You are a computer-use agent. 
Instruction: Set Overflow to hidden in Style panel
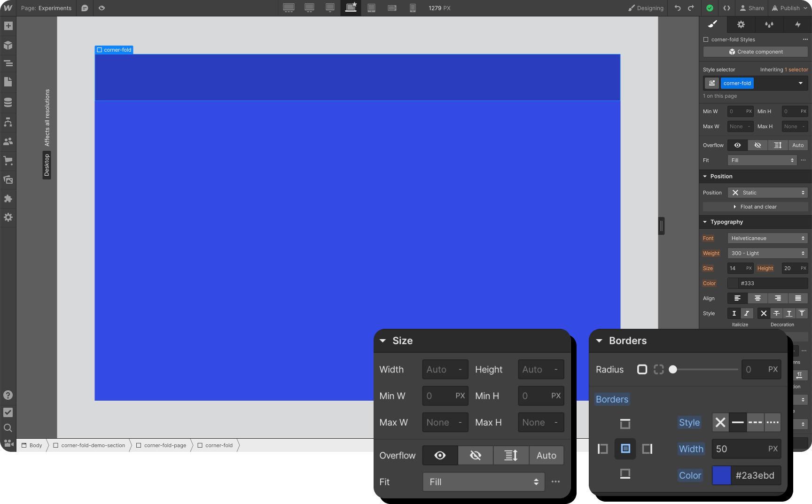coord(757,145)
